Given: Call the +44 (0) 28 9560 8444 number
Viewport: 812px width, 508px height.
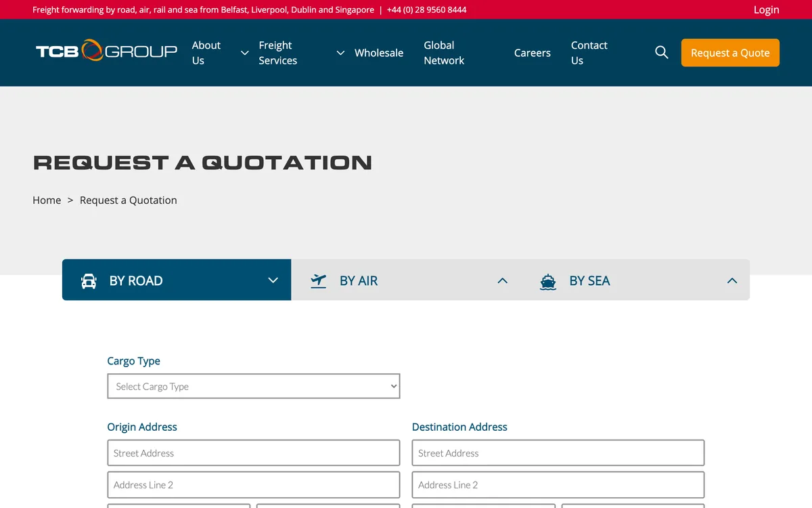Looking at the screenshot, I should [x=426, y=9].
